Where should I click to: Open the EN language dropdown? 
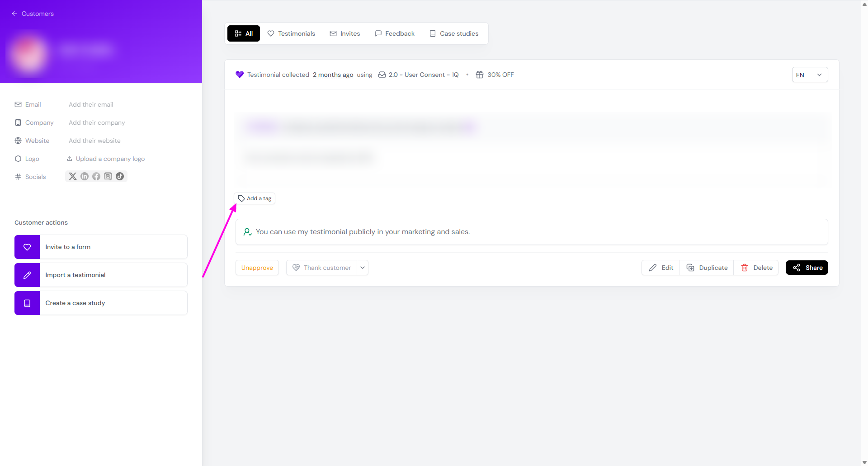coord(809,75)
